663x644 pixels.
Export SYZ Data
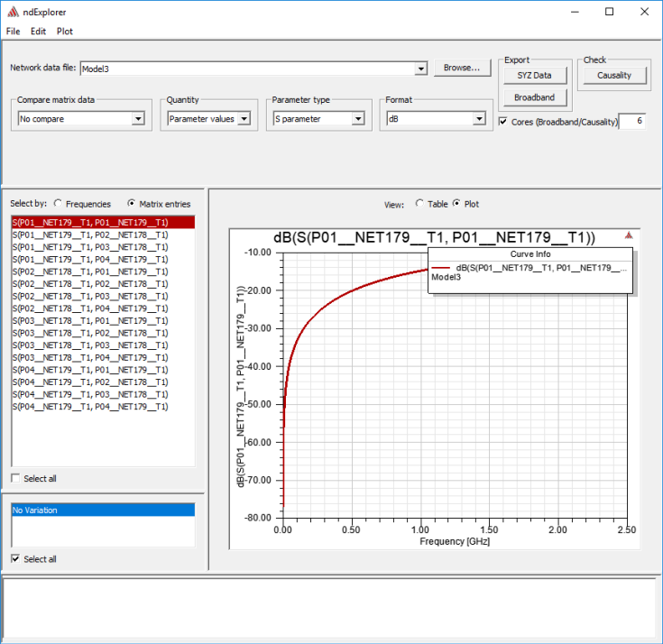click(x=534, y=75)
